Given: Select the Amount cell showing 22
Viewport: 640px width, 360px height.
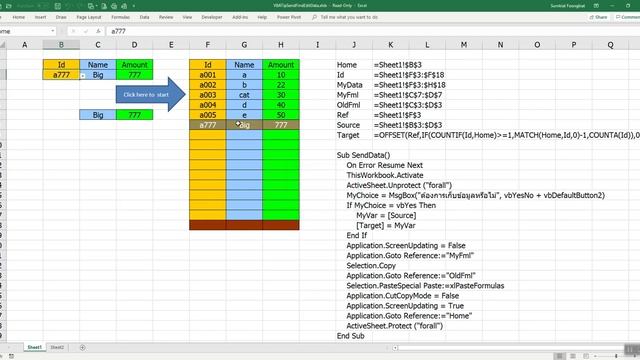Looking at the screenshot, I should point(281,85).
